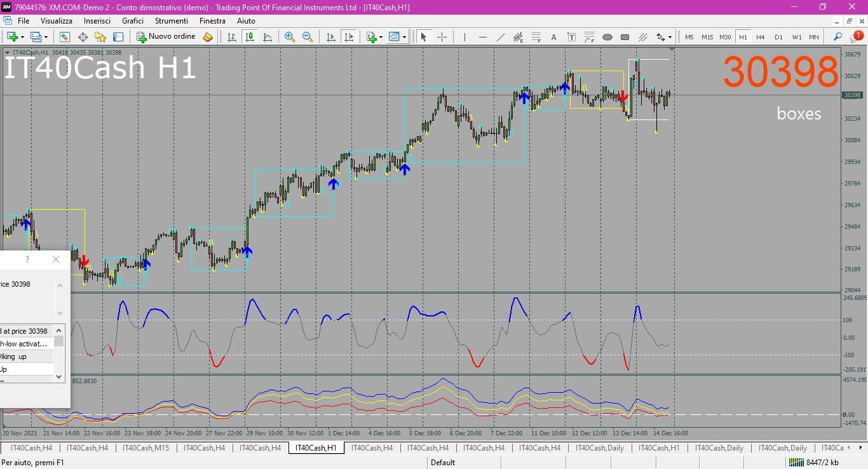Switch to the M15 timeframe
Screen dimensions: 868x469
pos(707,37)
